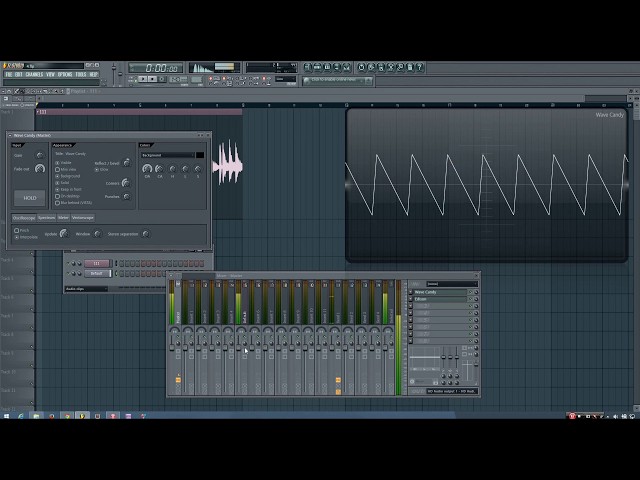This screenshot has height=480, width=640.
Task: Click the mixer view shortcut icon
Action: [347, 67]
